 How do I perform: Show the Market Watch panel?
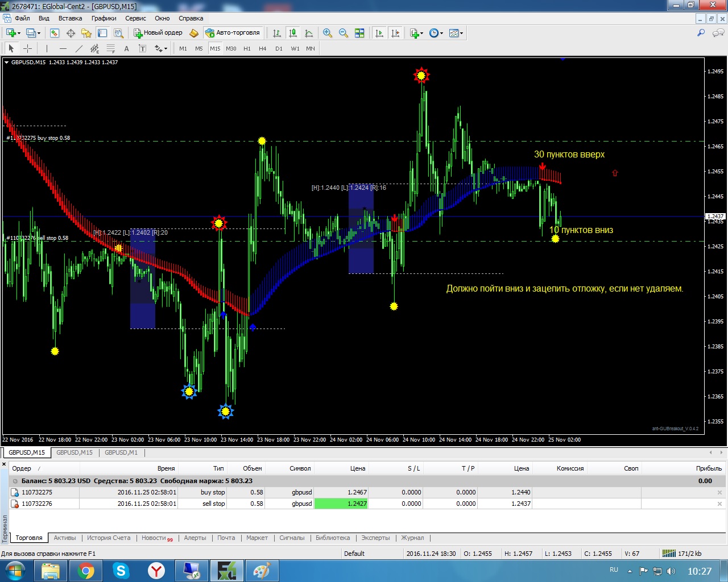click(x=55, y=33)
